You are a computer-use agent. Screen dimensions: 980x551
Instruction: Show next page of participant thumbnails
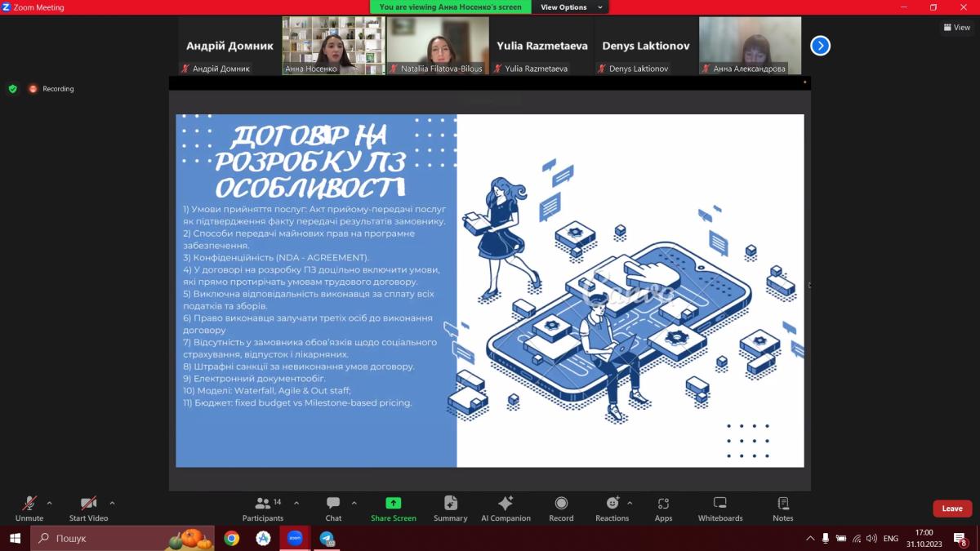pos(820,46)
